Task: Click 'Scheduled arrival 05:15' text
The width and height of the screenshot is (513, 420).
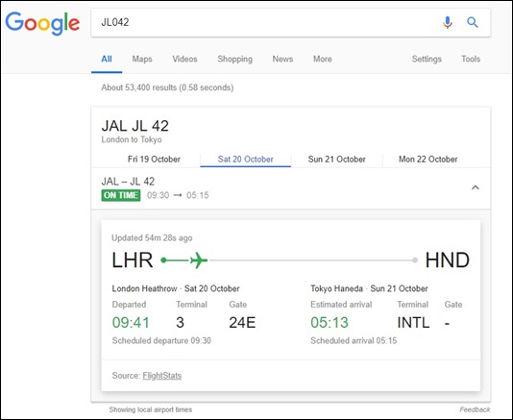Action: pos(354,341)
